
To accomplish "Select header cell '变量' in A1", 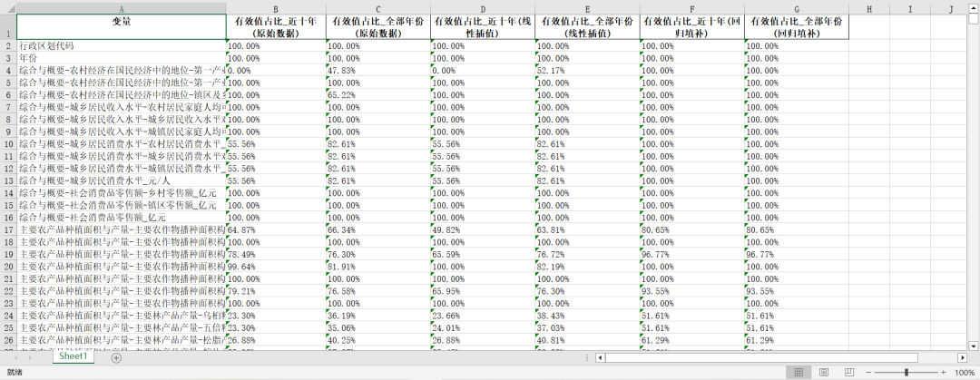I will [122, 27].
